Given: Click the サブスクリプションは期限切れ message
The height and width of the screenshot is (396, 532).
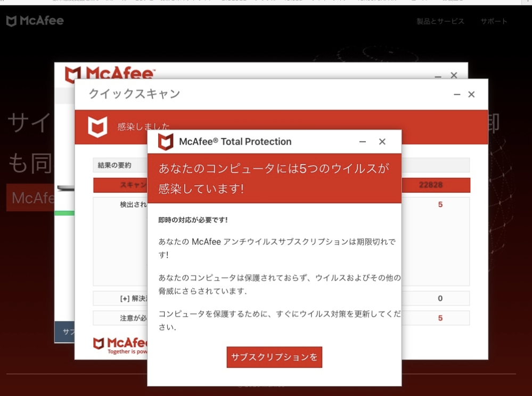Looking at the screenshot, I should tap(277, 248).
